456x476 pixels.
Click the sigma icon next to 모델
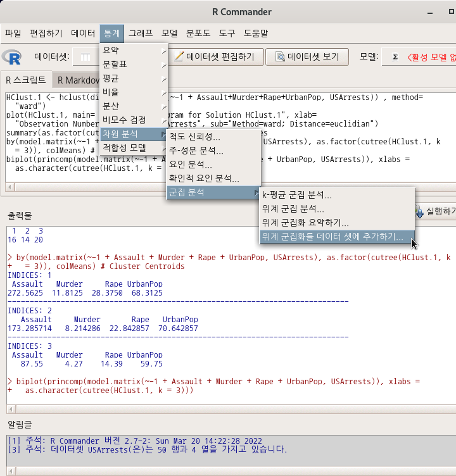(x=395, y=57)
